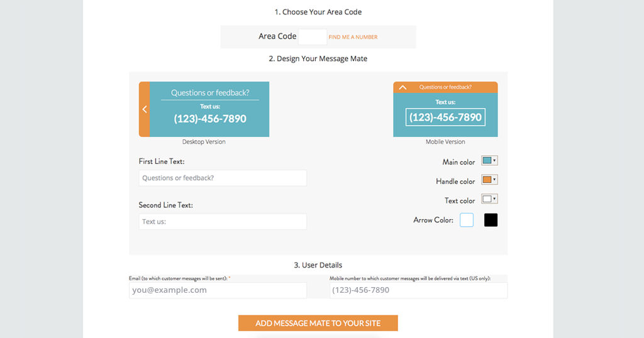
Task: Click the blue Main color swatch
Action: click(x=487, y=160)
